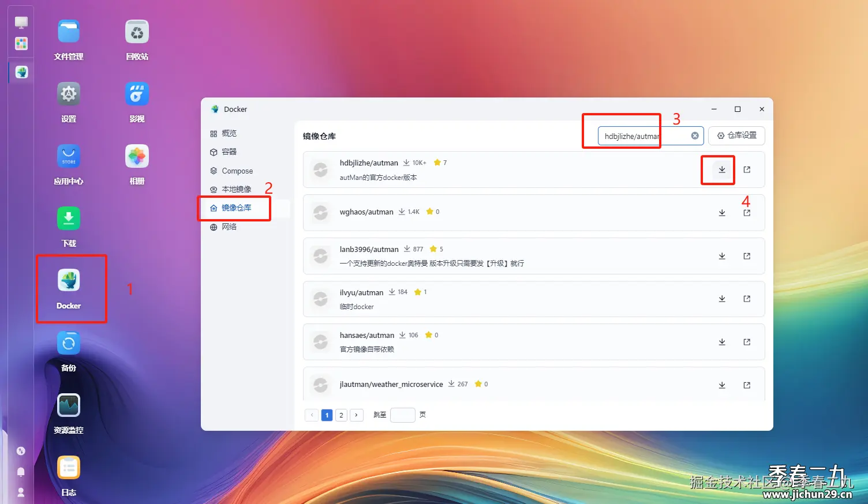Download the lanb3996/autman image

pos(721,256)
